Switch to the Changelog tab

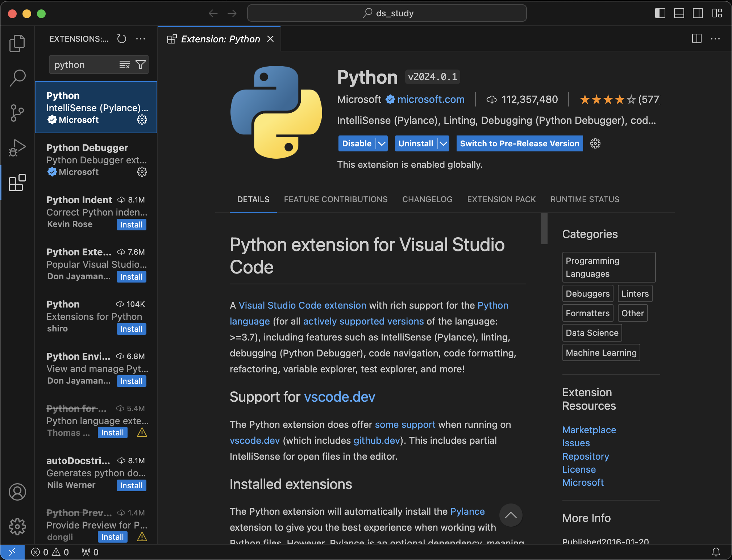[427, 199]
